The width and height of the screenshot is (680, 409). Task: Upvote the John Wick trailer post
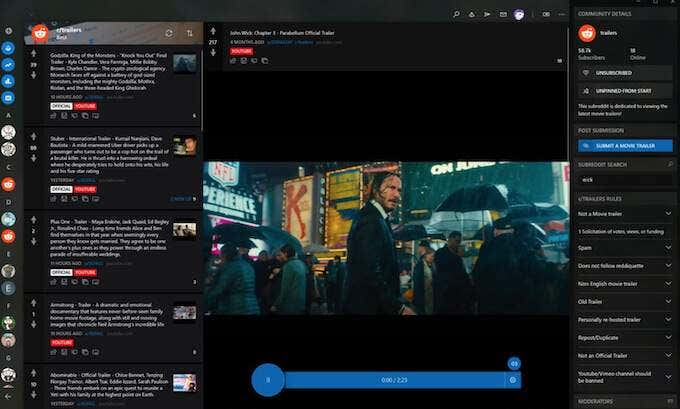point(212,31)
